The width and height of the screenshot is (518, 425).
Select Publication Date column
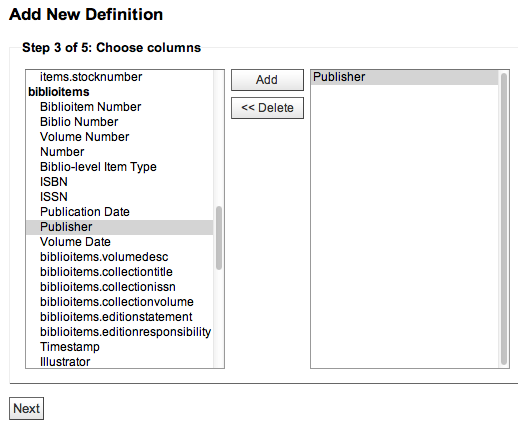point(119,212)
